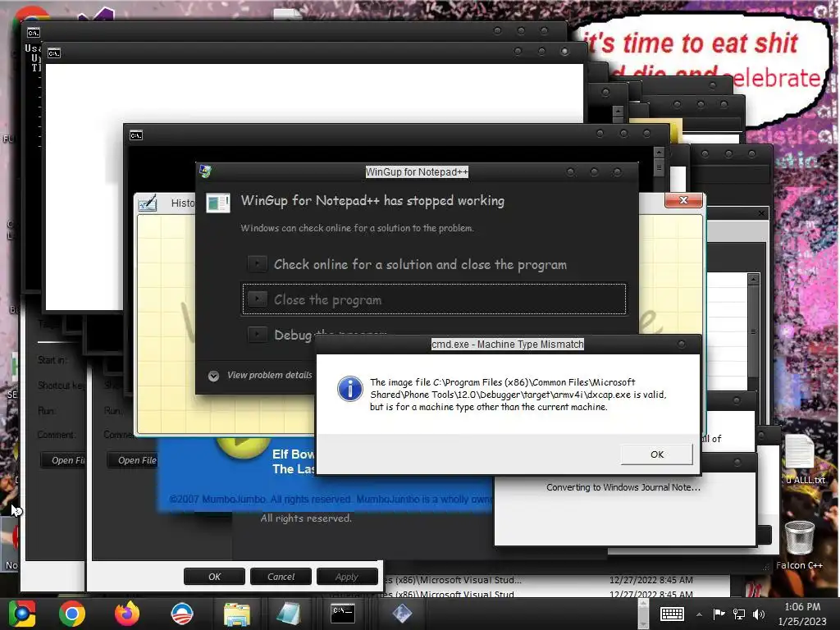840x630 pixels.
Task: Click the 'cmd.exe - Machine Type Mismatch' title
Action: pos(507,344)
